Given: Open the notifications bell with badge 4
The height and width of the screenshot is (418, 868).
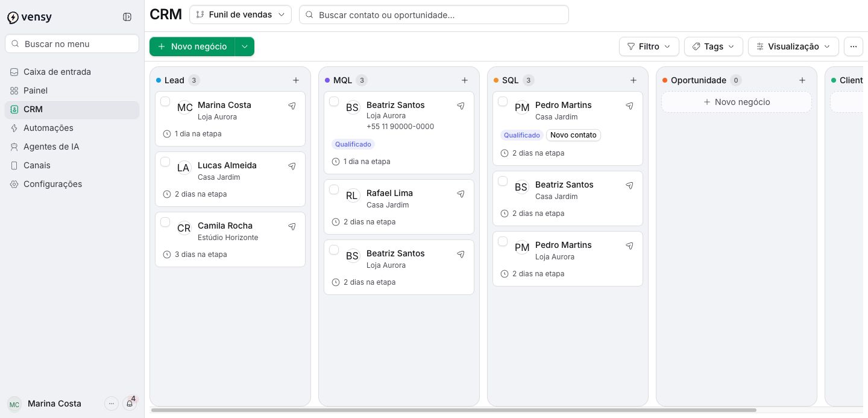Looking at the screenshot, I should click(x=130, y=404).
